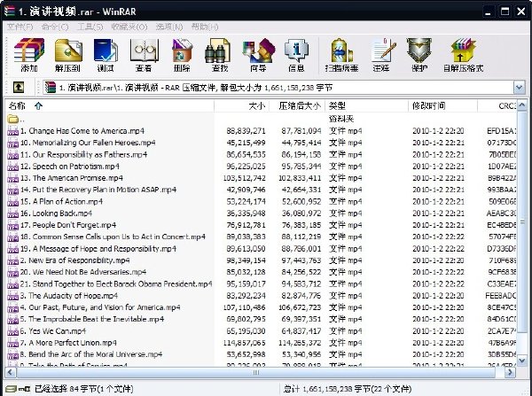Viewport: 532px width, 396px height.
Task: Click the status bar total 总计 1,651,158,238 字节
Action: click(348, 389)
